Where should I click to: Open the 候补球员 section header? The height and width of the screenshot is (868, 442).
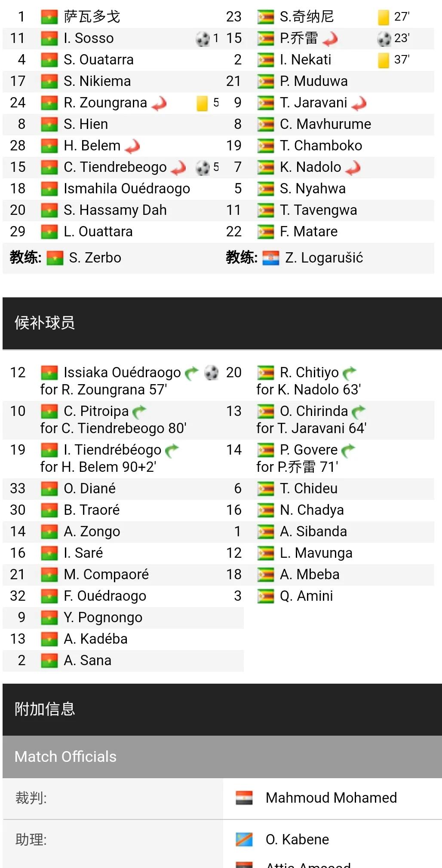click(x=45, y=323)
